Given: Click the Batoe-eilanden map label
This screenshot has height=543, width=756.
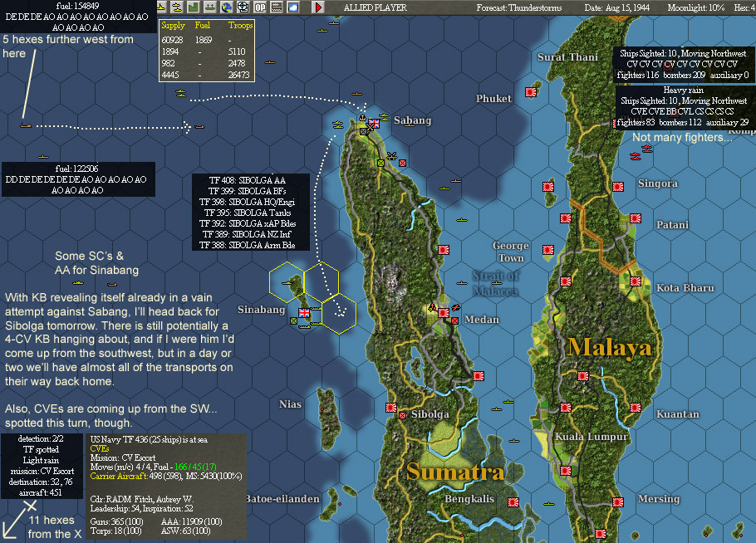Looking at the screenshot, I should [x=282, y=499].
